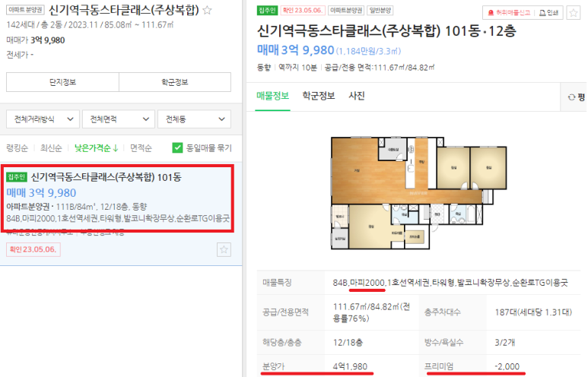Bookmark the listing with top-right star
Image resolution: width=588 pixels, height=377 pixels.
pos(574,13)
